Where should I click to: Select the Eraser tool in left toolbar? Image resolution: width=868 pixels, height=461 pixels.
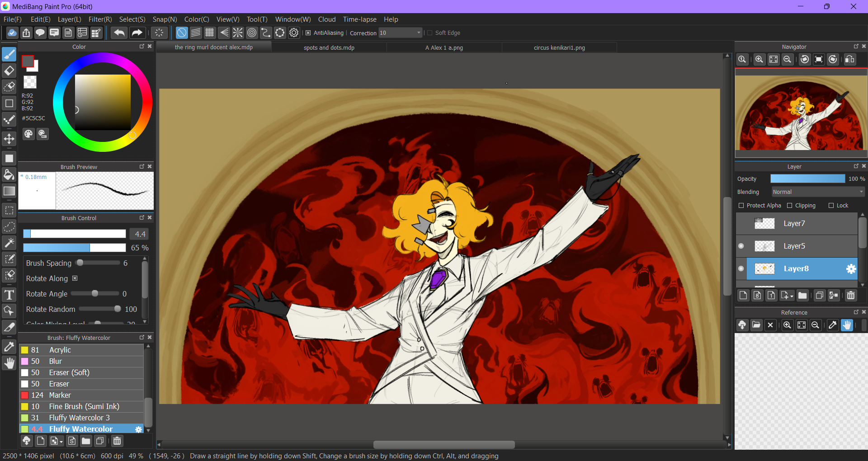(x=9, y=71)
